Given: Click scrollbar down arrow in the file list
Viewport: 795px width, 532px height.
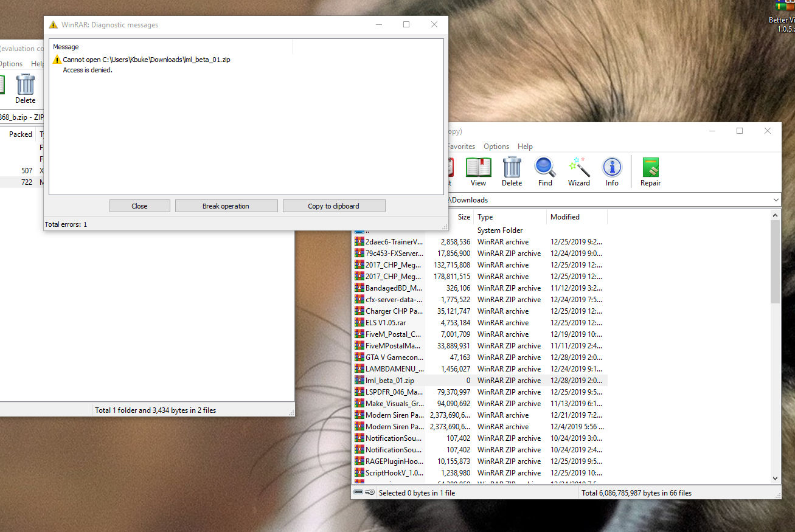Looking at the screenshot, I should tap(776, 478).
